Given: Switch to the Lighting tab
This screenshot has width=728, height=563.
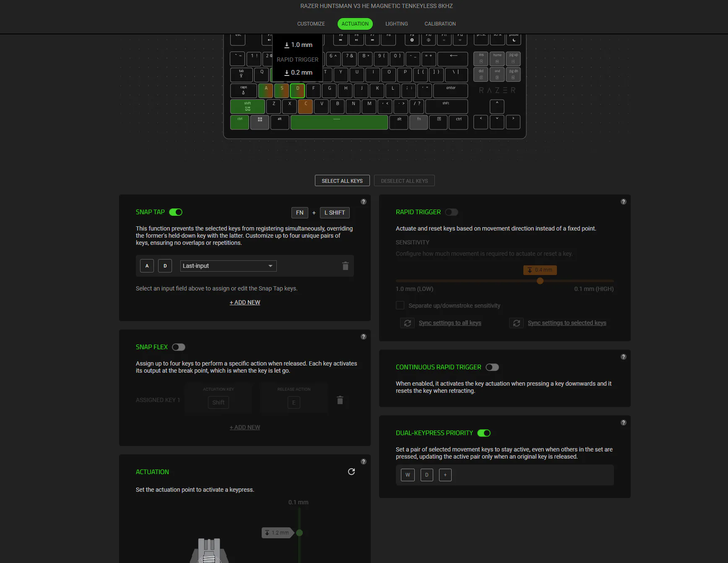Looking at the screenshot, I should 397,24.
